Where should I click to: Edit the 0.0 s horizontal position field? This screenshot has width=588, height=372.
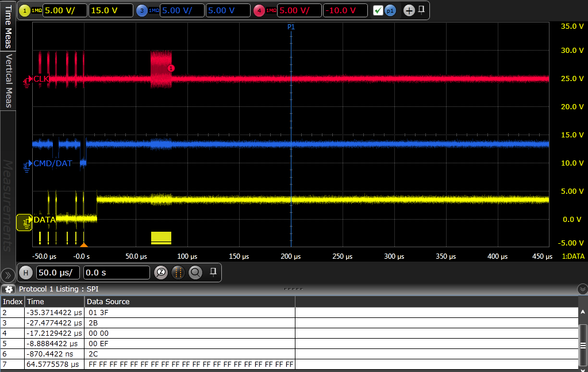(116, 273)
